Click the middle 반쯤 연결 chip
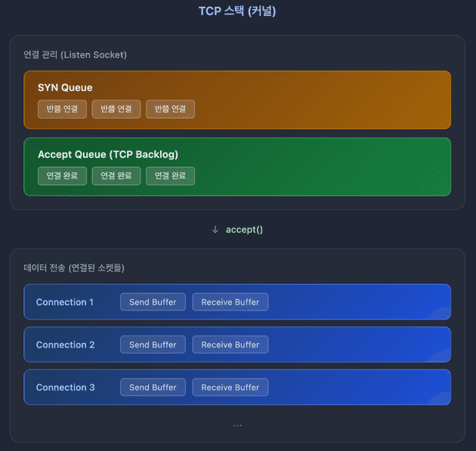Screen dimensions: 476x451 [116, 109]
